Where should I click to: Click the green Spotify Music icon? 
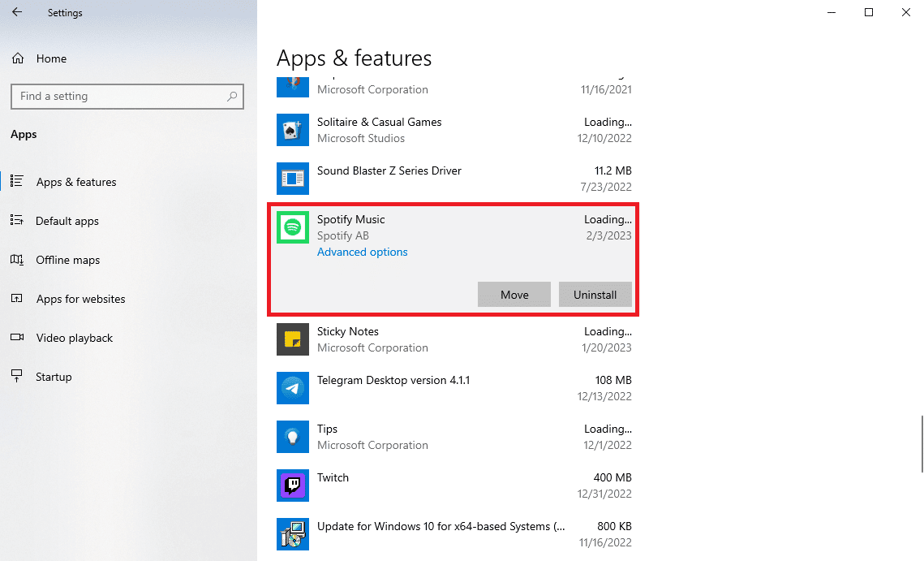(x=293, y=227)
